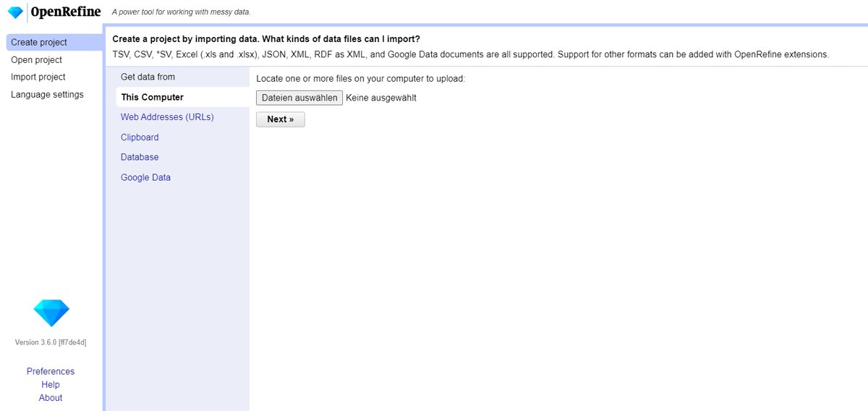Viewport: 868px width, 411px height.
Task: Open the Preferences link
Action: (x=51, y=371)
